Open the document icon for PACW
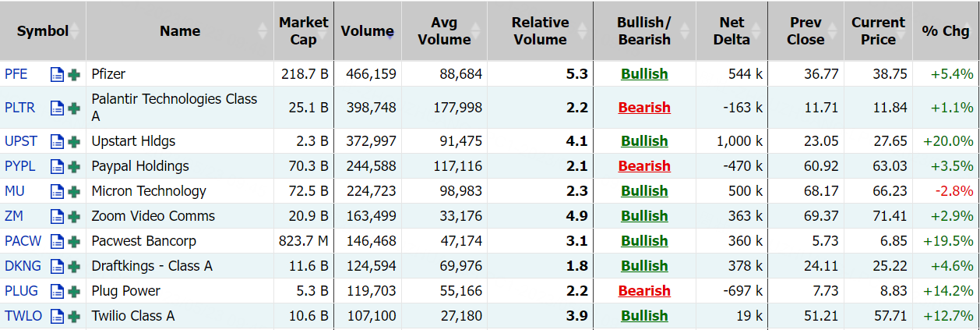This screenshot has width=980, height=330. 57,242
